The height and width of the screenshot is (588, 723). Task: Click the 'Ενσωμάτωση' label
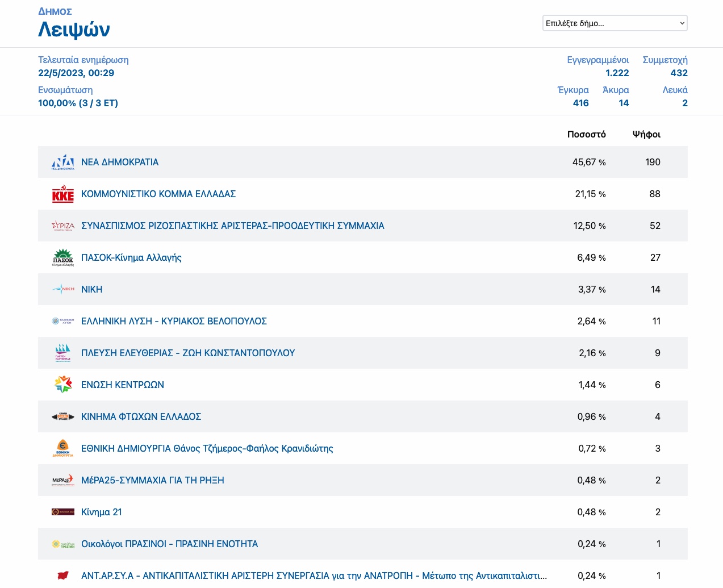coord(65,90)
